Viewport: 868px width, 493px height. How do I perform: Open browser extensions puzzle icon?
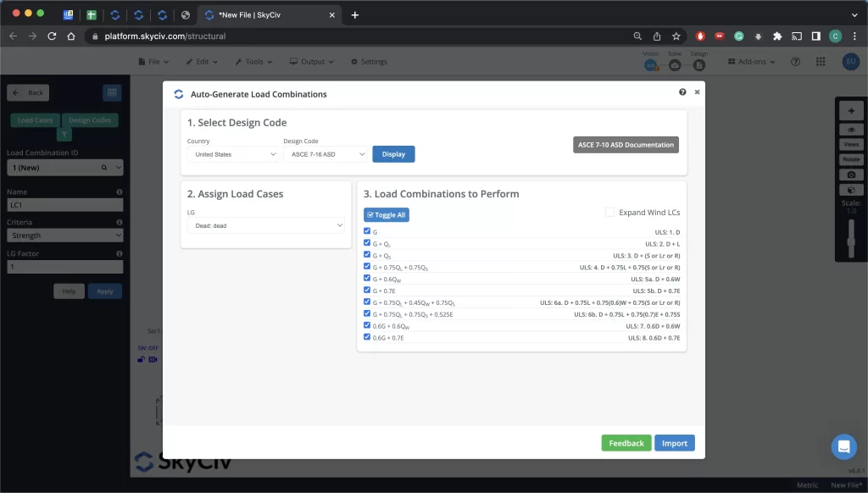click(x=777, y=36)
